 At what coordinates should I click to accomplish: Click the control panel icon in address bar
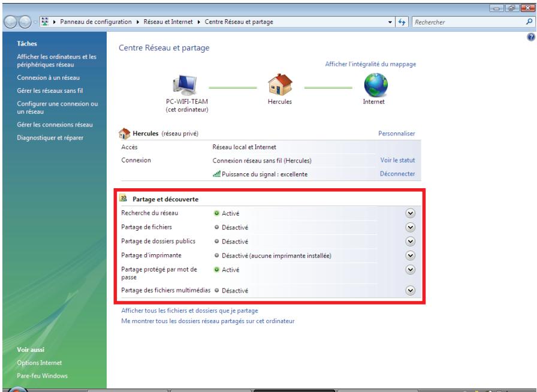coord(45,22)
